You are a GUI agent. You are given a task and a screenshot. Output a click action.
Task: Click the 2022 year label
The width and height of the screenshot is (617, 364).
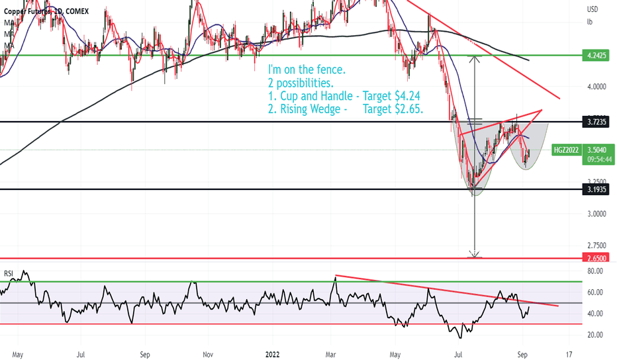[x=272, y=355]
